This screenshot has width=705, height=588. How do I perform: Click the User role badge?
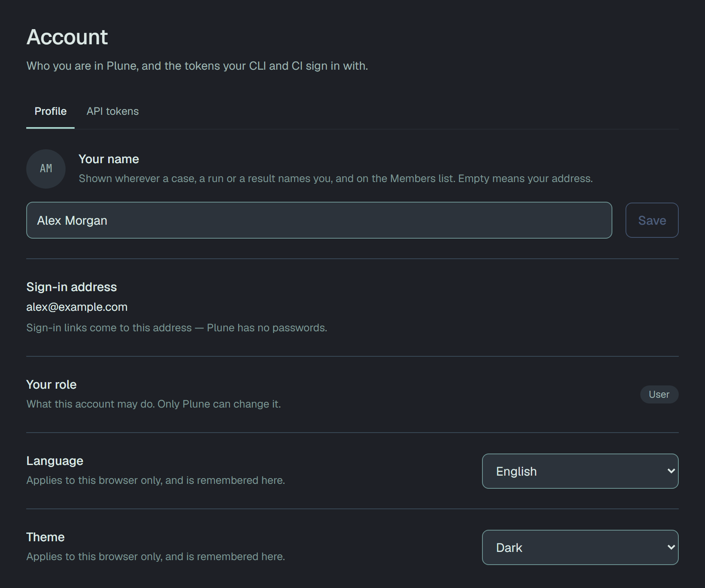point(659,394)
